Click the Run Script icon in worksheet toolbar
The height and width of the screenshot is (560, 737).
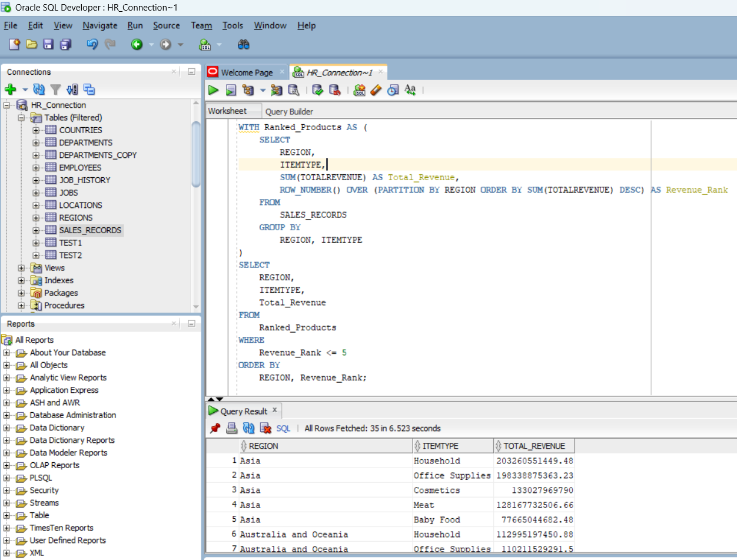[231, 91]
